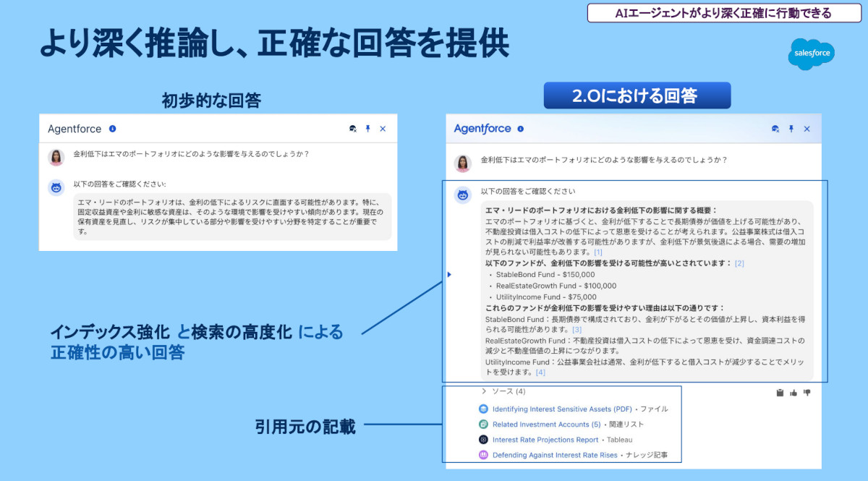Click the Tableau icon beside Interest Rate Projections Report

(484, 440)
